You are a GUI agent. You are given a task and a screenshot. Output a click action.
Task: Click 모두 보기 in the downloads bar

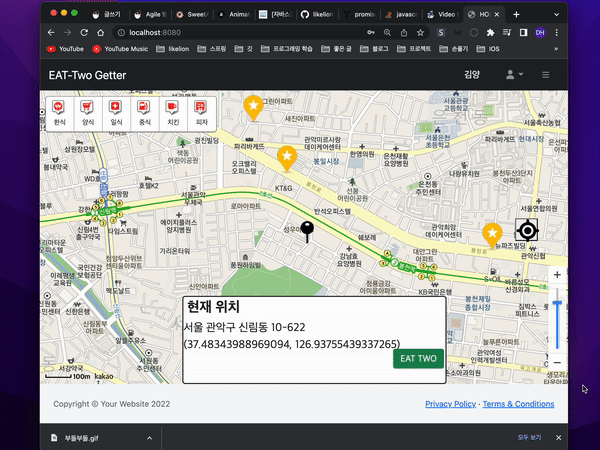[529, 437]
